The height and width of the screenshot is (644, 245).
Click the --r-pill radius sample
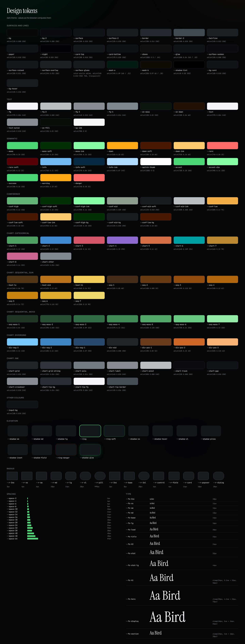(100, 476)
